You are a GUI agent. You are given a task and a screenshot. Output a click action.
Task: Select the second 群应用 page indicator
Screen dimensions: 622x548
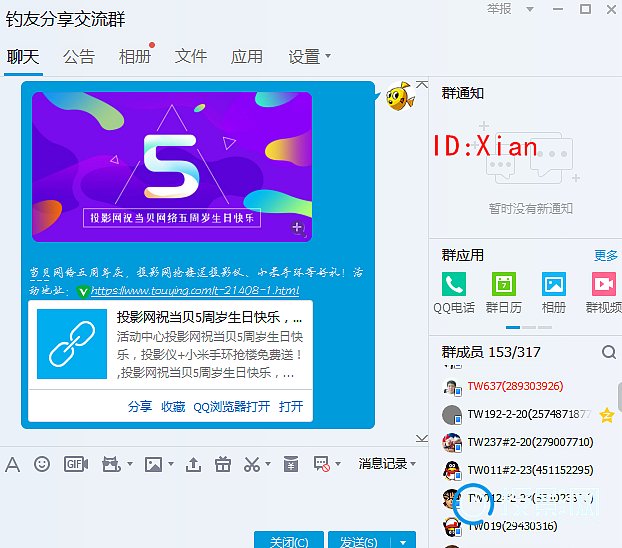point(529,327)
